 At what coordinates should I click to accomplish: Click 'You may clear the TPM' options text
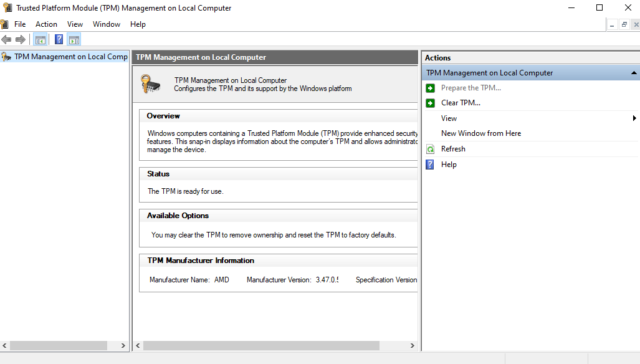click(x=274, y=235)
